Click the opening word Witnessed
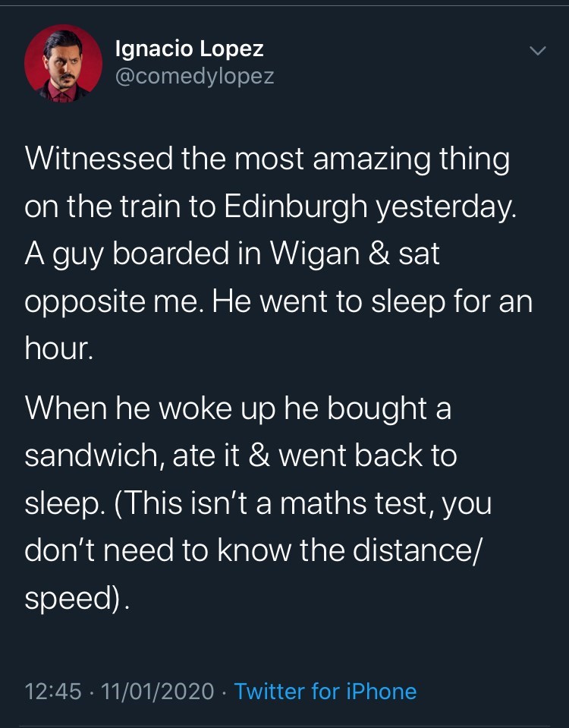Screen dimensions: 569x728 (97, 160)
